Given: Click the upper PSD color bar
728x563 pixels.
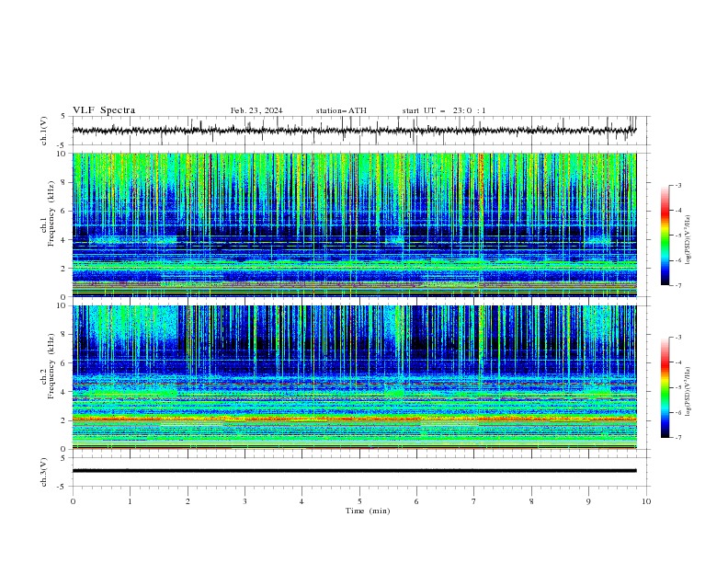Looking at the screenshot, I should click(x=665, y=236).
